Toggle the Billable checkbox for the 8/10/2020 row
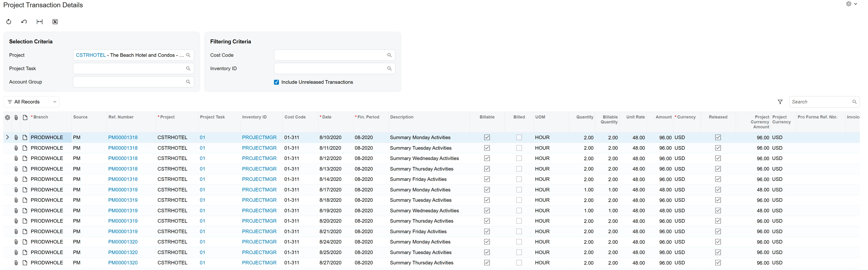This screenshot has width=868, height=270. [486, 138]
